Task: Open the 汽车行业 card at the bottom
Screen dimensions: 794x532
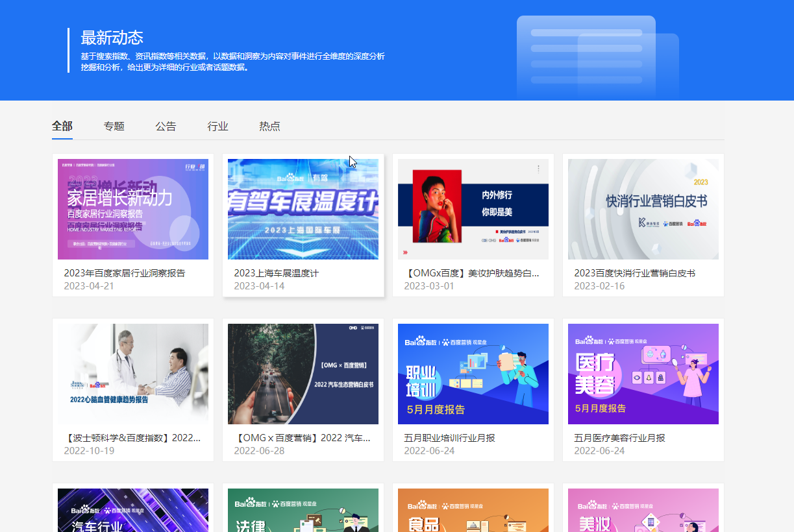Action: coord(133,510)
